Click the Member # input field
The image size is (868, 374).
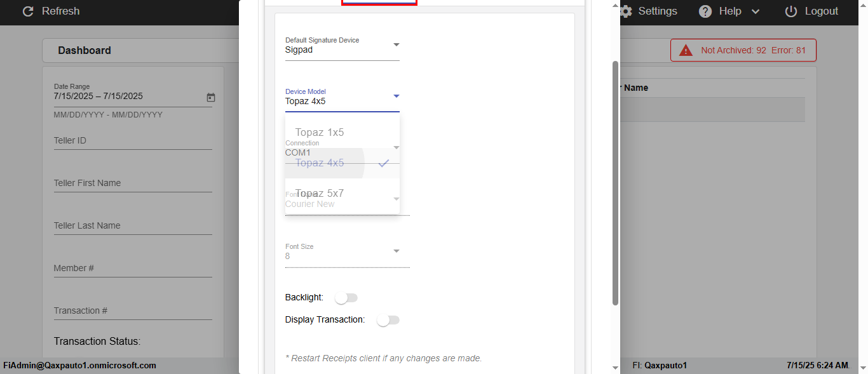(133, 268)
